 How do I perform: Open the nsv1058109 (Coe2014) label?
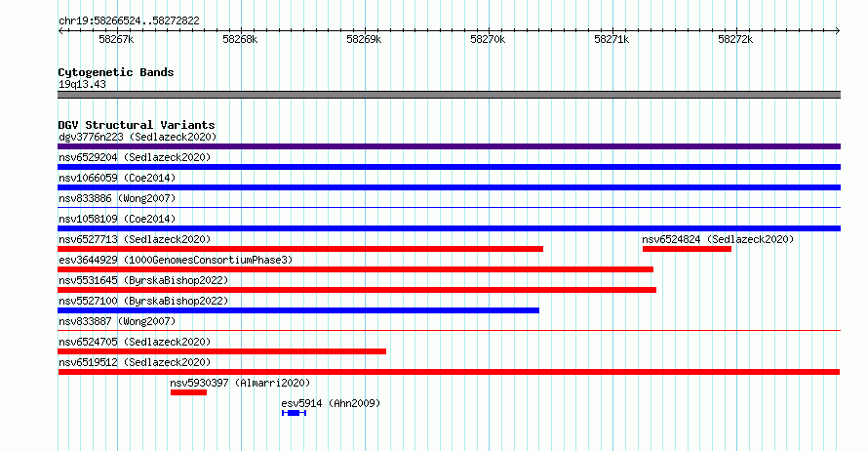point(117,219)
